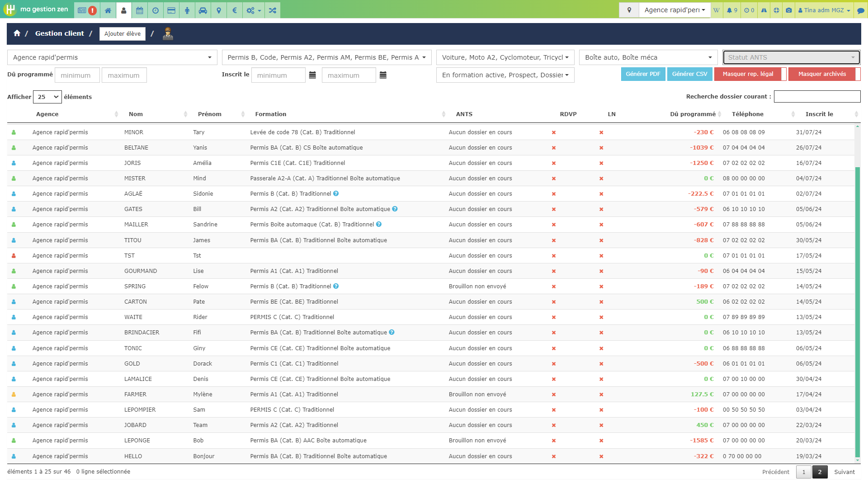Click the camera icon in the top bar
Image resolution: width=868 pixels, height=488 pixels.
pyautogui.click(x=789, y=10)
